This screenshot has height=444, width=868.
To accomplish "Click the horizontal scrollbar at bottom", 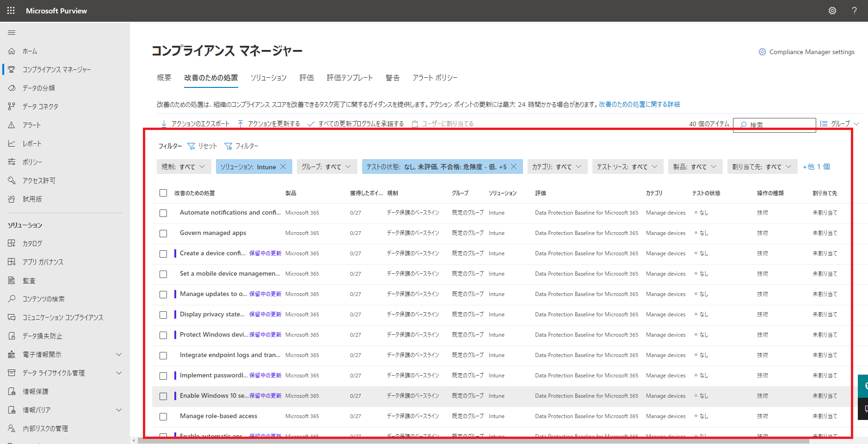I will tap(474, 441).
